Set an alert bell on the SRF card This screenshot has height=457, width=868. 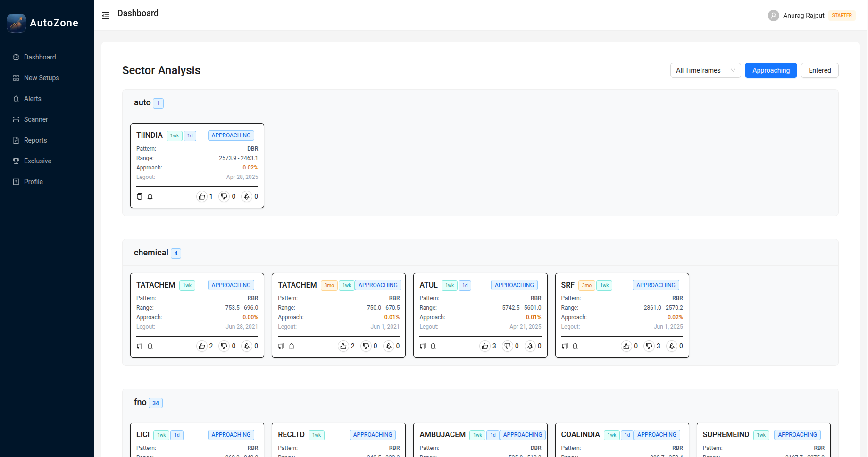(575, 346)
